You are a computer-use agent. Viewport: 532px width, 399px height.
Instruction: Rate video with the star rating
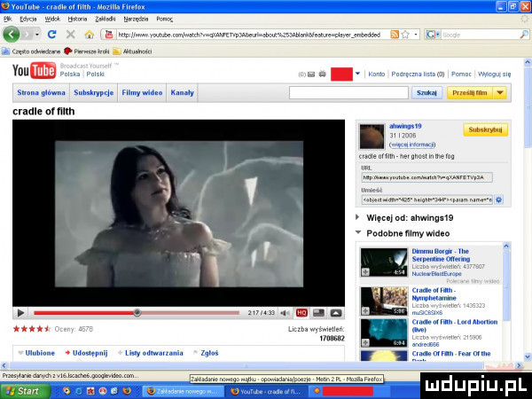[x=32, y=329]
